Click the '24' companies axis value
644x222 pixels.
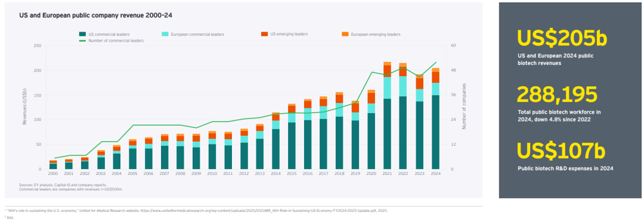pyautogui.click(x=453, y=120)
